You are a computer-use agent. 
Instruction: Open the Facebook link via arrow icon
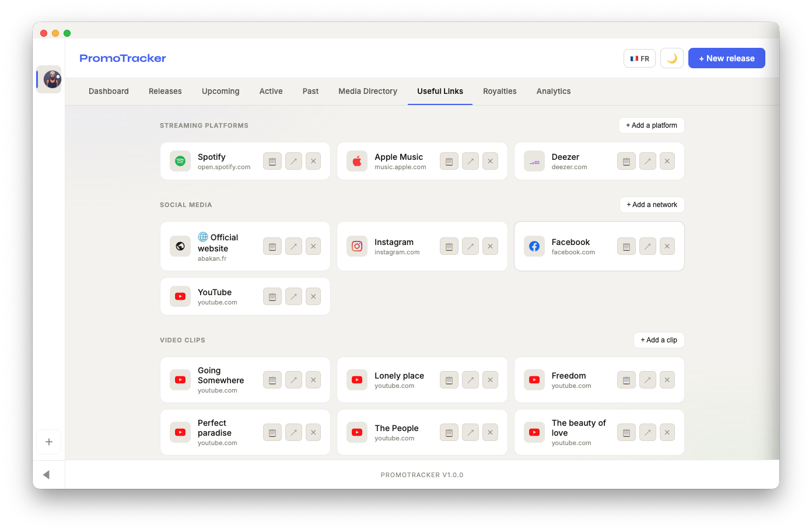[647, 247]
